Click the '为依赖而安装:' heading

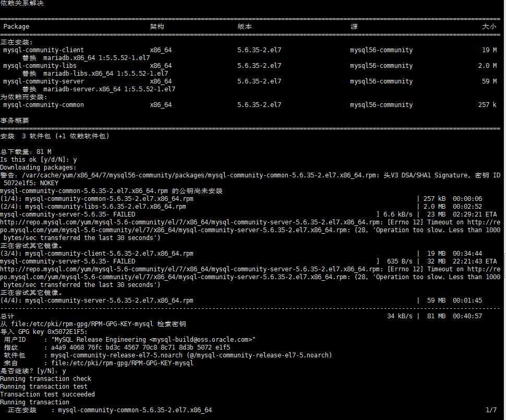pos(23,97)
